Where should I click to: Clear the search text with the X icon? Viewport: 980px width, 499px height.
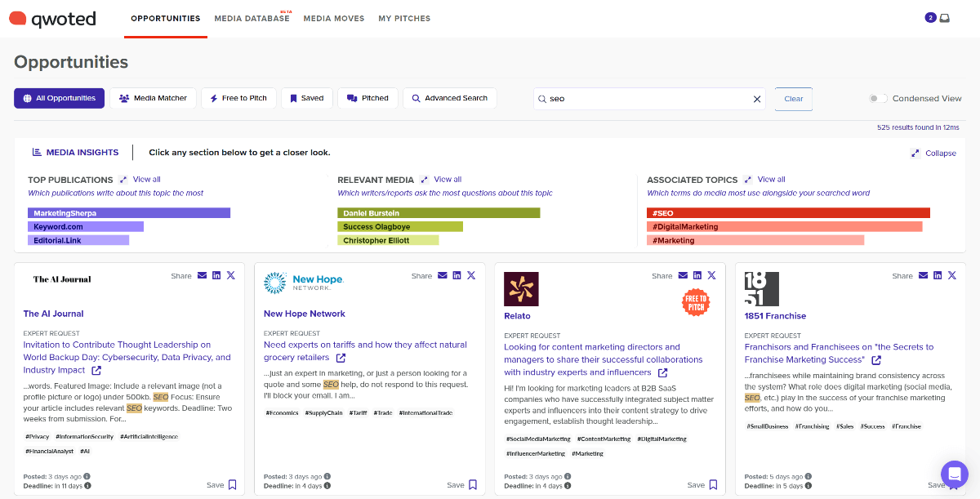point(757,99)
